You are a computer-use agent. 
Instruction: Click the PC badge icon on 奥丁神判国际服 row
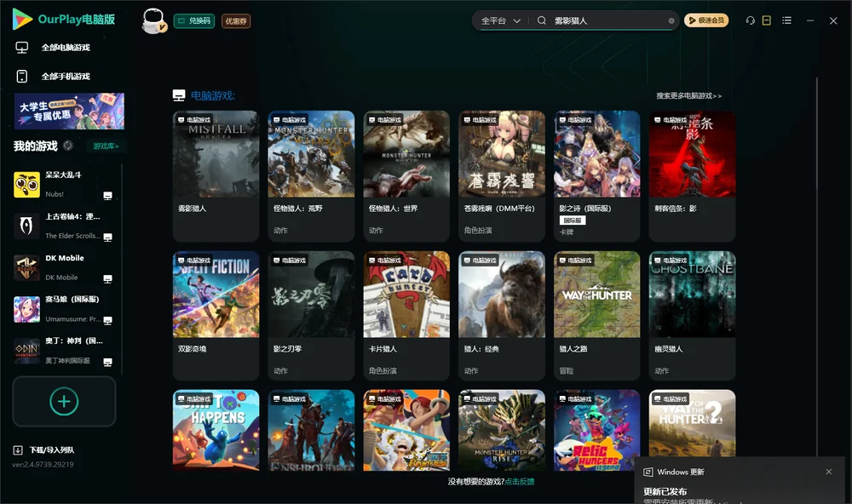[x=107, y=363]
